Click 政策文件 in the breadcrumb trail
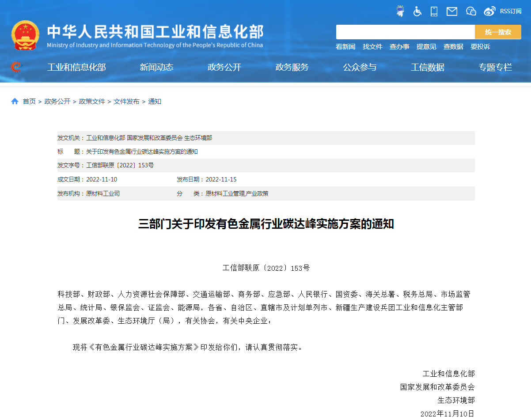Viewport: 531px width, 420px height. [92, 102]
